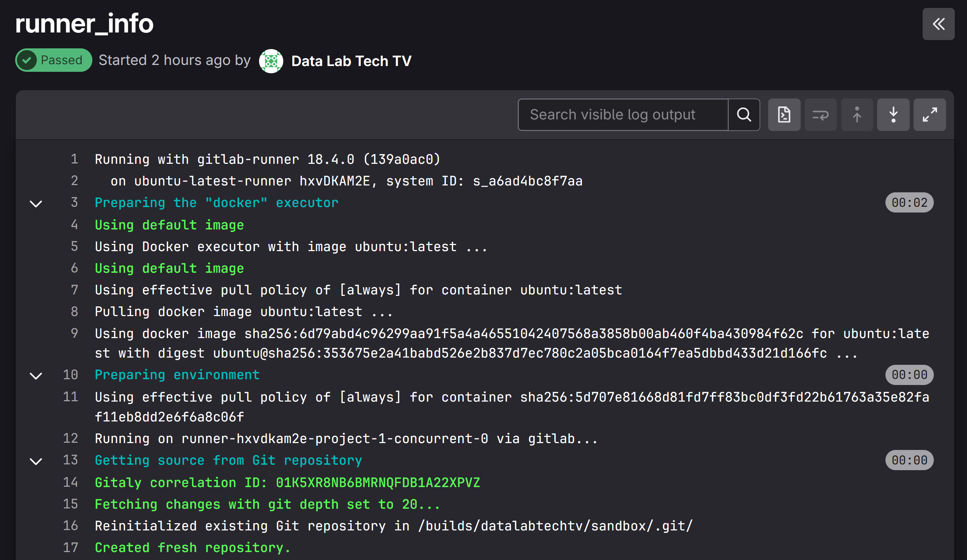This screenshot has width=967, height=560.
Task: Click the 'Running with gitlab-runner 18.4.0' line
Action: pos(267,159)
